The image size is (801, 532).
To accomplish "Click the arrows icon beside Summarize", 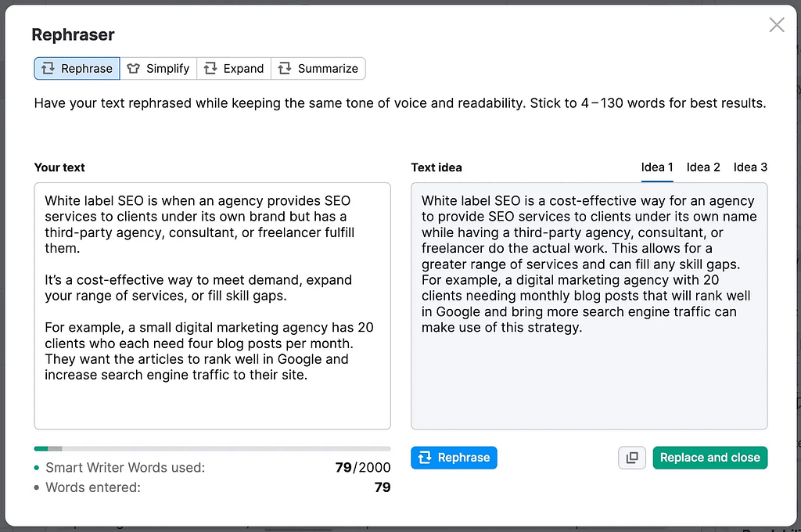I will 285,69.
